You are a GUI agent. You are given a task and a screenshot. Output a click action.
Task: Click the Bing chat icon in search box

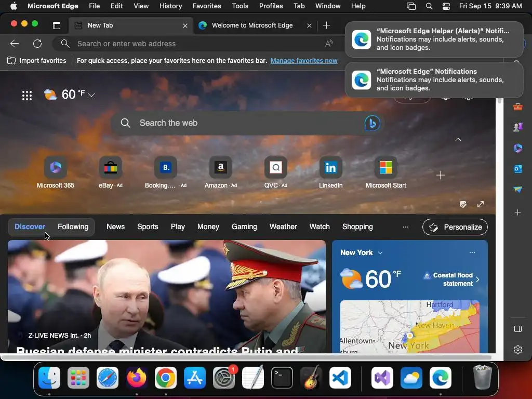tap(372, 123)
